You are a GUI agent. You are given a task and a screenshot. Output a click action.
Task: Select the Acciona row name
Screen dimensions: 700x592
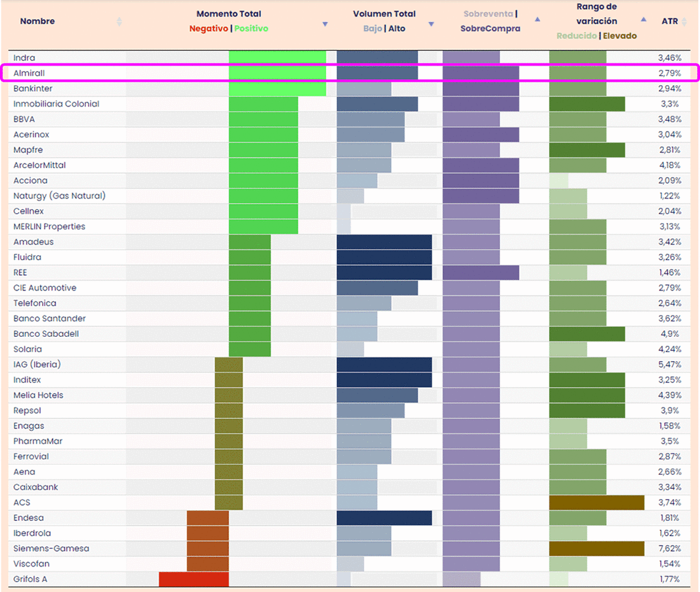[30, 181]
